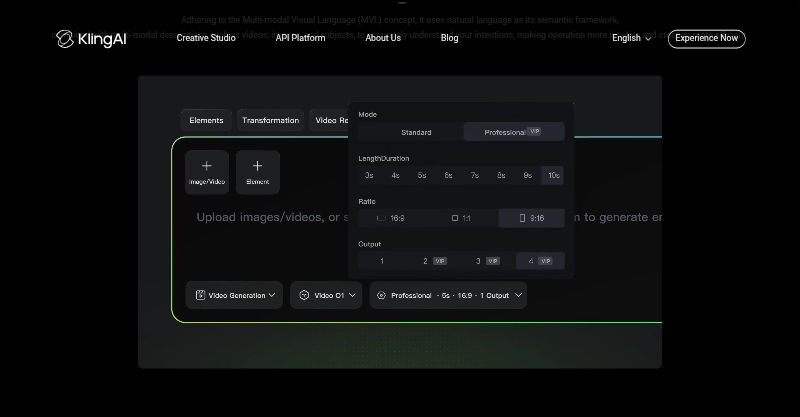Select Professional VIP mode
The image size is (800, 417).
(514, 132)
